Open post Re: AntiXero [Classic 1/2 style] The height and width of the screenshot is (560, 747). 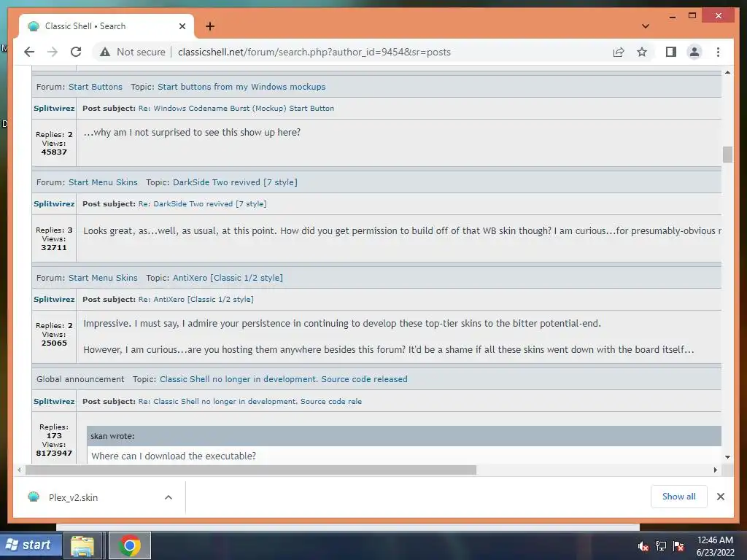coord(196,299)
